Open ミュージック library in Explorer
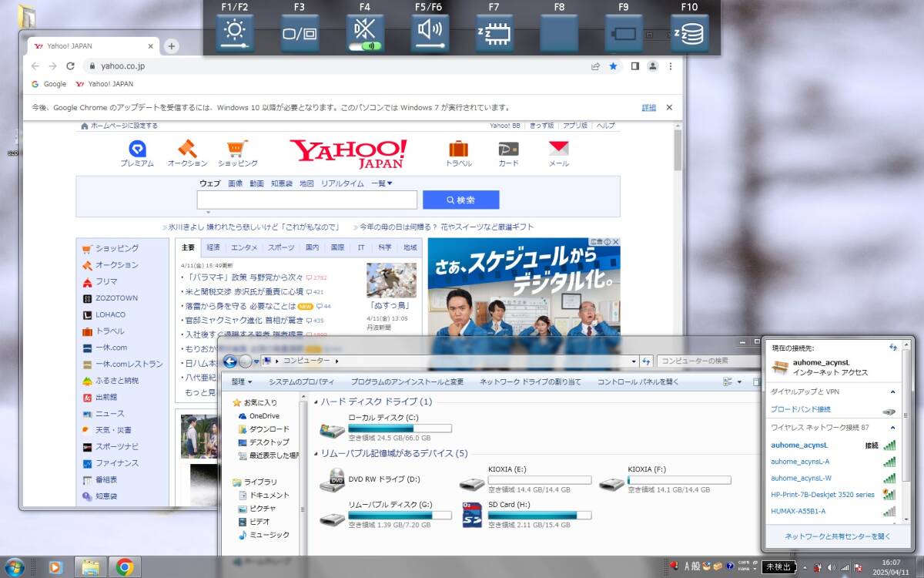Image resolution: width=924 pixels, height=578 pixels. [x=263, y=535]
